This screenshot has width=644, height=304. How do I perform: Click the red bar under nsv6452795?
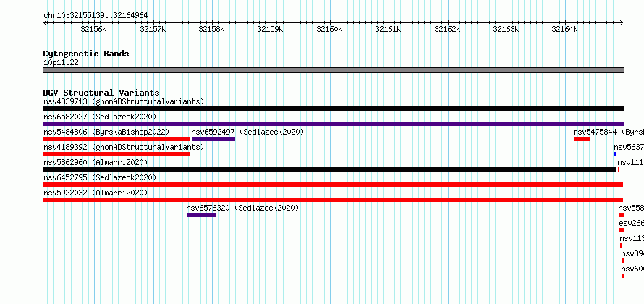[333, 185]
